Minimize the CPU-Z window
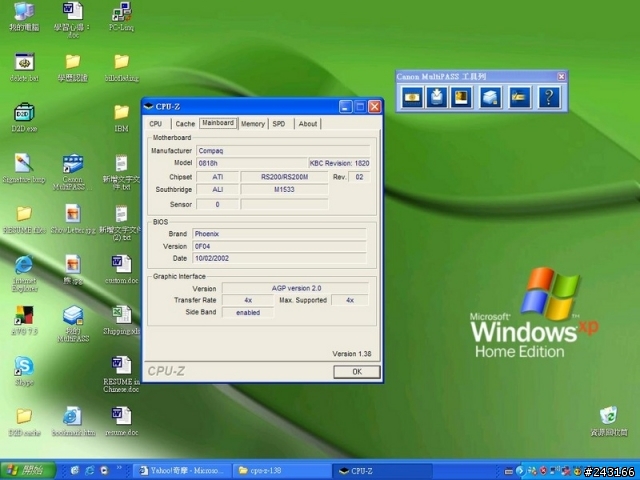Image resolution: width=640 pixels, height=480 pixels. 345,107
